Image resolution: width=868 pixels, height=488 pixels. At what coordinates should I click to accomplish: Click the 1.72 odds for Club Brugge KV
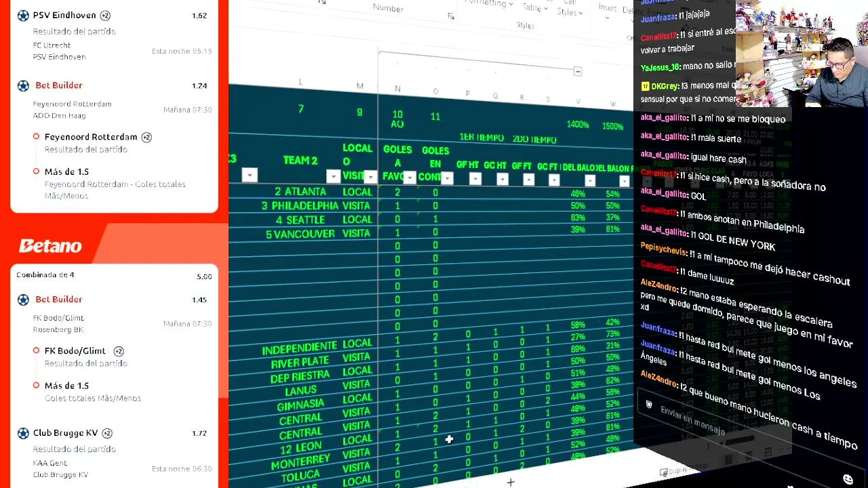point(199,433)
